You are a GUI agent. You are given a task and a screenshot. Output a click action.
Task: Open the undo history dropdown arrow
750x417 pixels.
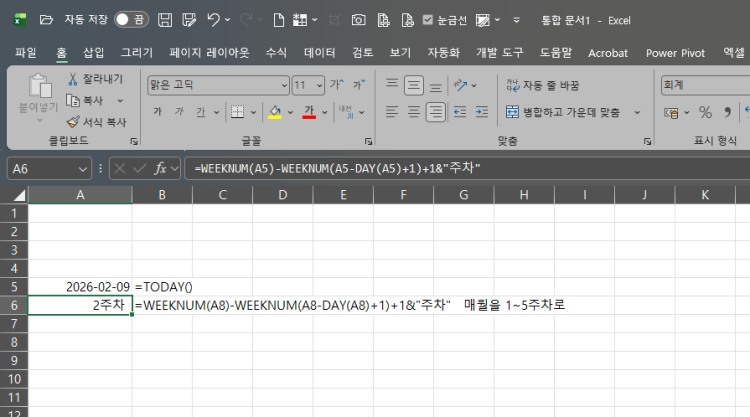[228, 20]
